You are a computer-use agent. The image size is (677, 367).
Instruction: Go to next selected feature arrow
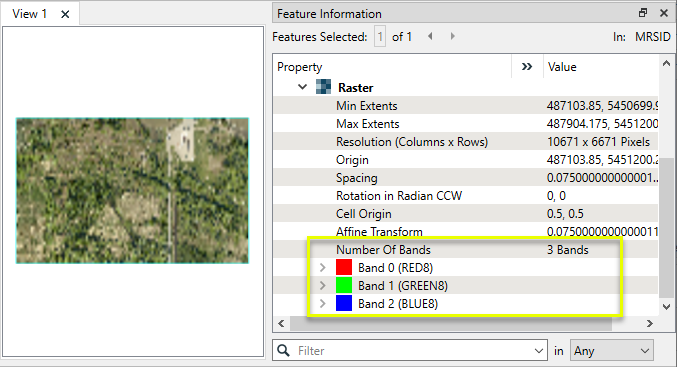[x=452, y=36]
